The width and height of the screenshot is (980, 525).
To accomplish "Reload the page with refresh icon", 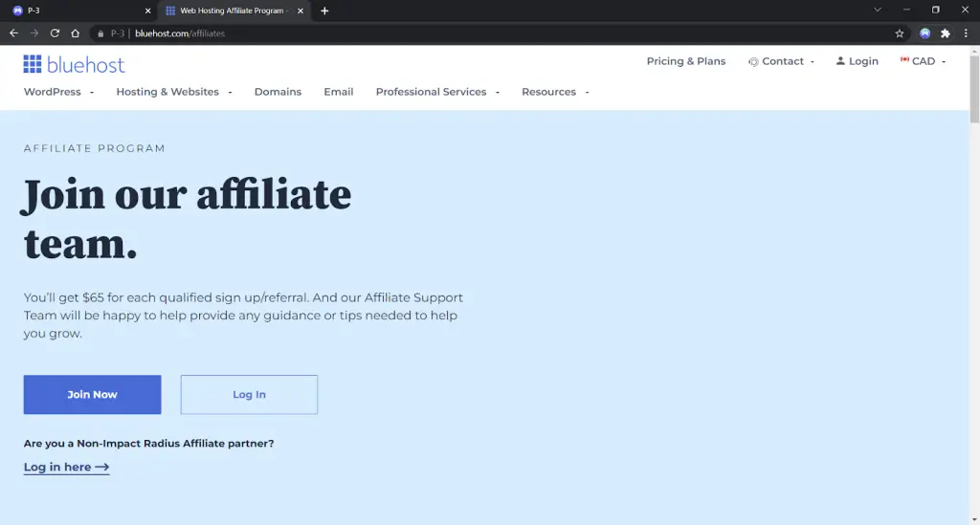I will (55, 33).
